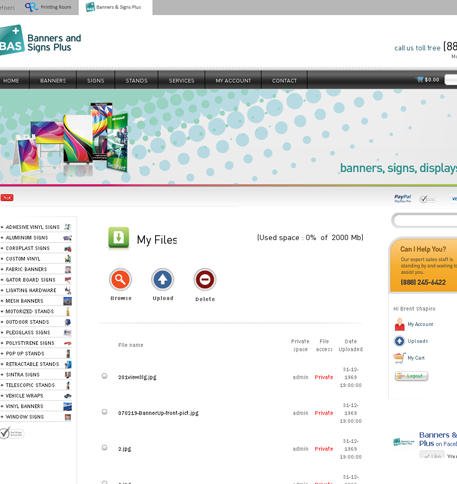The image size is (457, 484).
Task: Switch to the Printing Room tab
Action: 48,7
